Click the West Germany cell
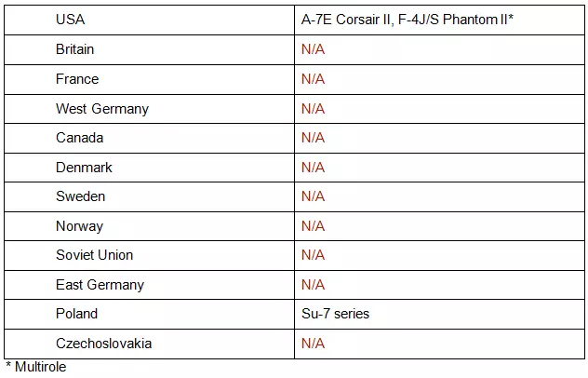 coord(101,109)
